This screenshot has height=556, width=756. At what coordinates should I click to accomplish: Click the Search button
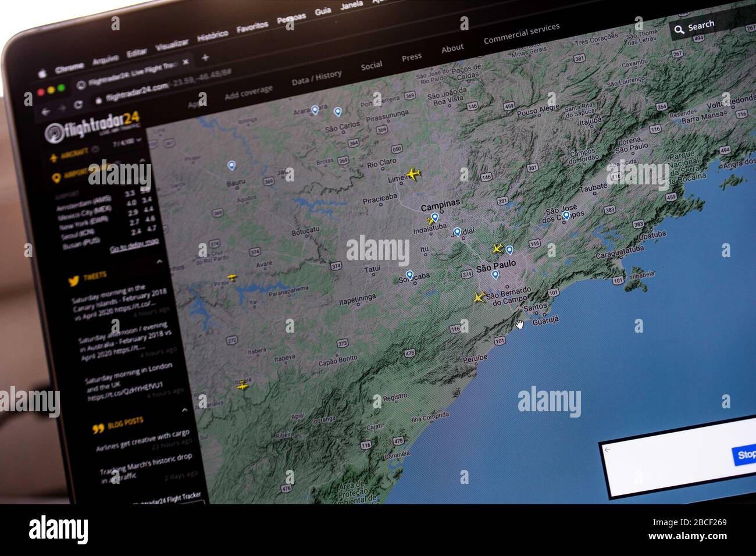pos(701,26)
